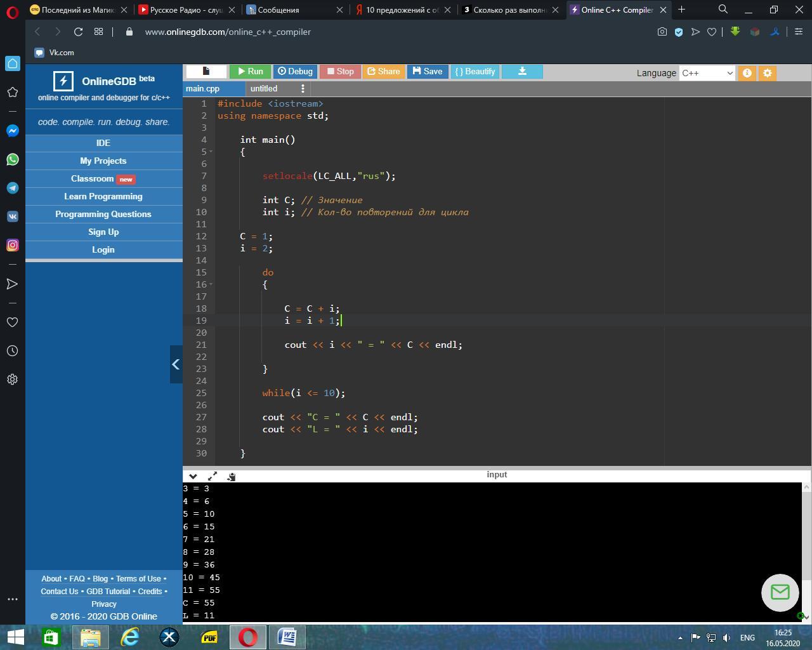Collapse the do block at line 16
Viewport: 812px width, 650px height.
click(x=211, y=284)
